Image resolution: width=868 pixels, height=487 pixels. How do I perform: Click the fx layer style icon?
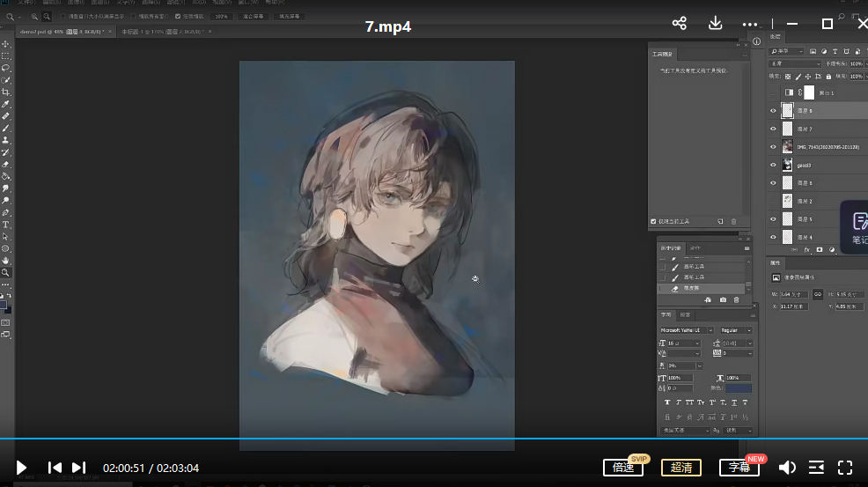[806, 250]
